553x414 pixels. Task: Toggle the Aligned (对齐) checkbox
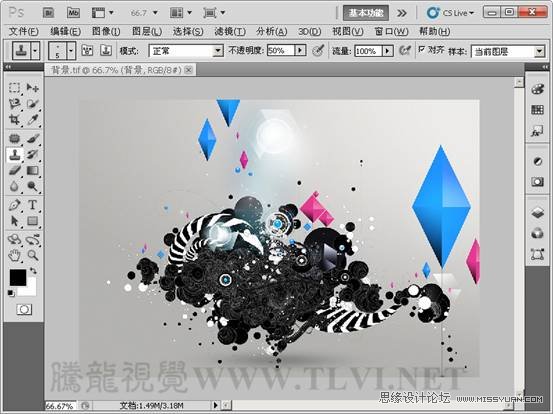(422, 49)
